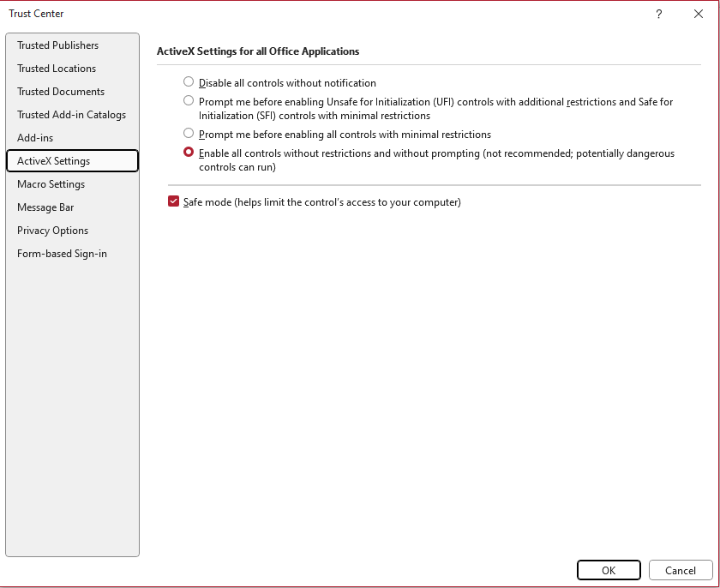This screenshot has height=588, width=720.
Task: Switch to Trusted Documents tab
Action: tap(61, 92)
